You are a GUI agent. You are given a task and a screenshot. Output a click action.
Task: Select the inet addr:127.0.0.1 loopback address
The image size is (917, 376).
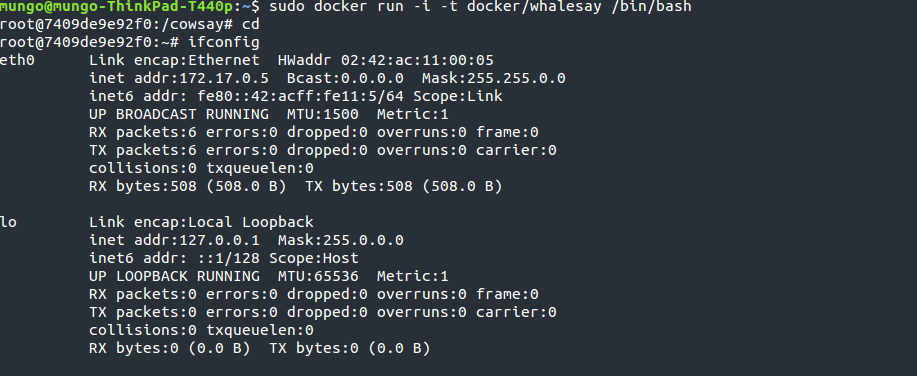179,240
